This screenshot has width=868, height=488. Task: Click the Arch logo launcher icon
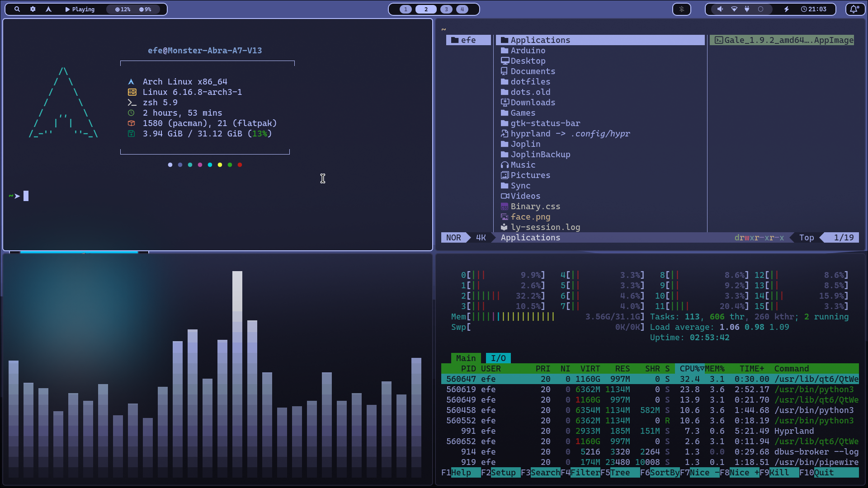point(48,9)
